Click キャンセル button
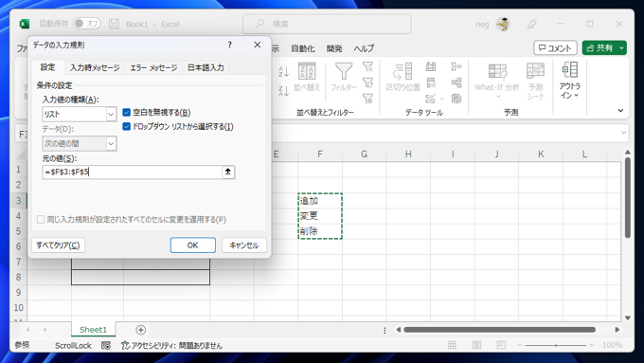644x363 pixels. [244, 245]
